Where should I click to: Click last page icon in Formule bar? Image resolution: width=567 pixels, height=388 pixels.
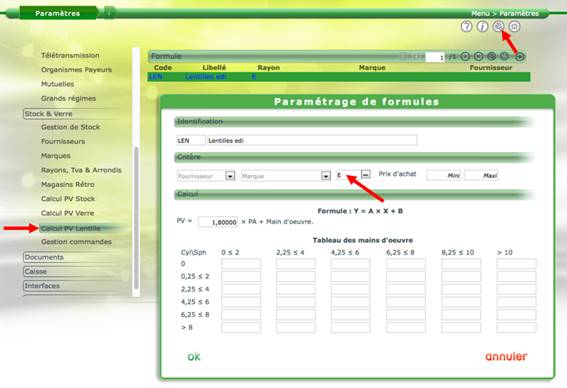point(478,56)
